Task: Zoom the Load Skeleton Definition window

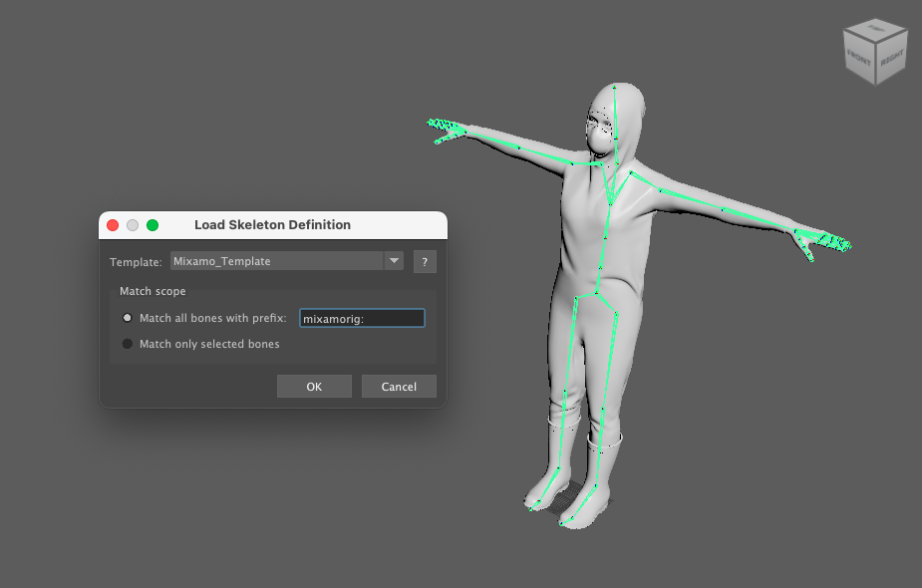Action: [153, 225]
